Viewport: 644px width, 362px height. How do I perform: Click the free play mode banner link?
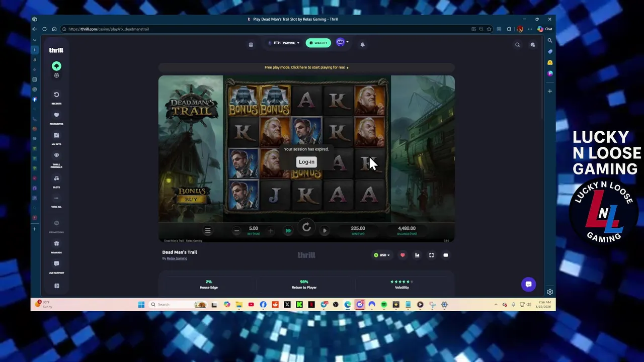(x=306, y=67)
